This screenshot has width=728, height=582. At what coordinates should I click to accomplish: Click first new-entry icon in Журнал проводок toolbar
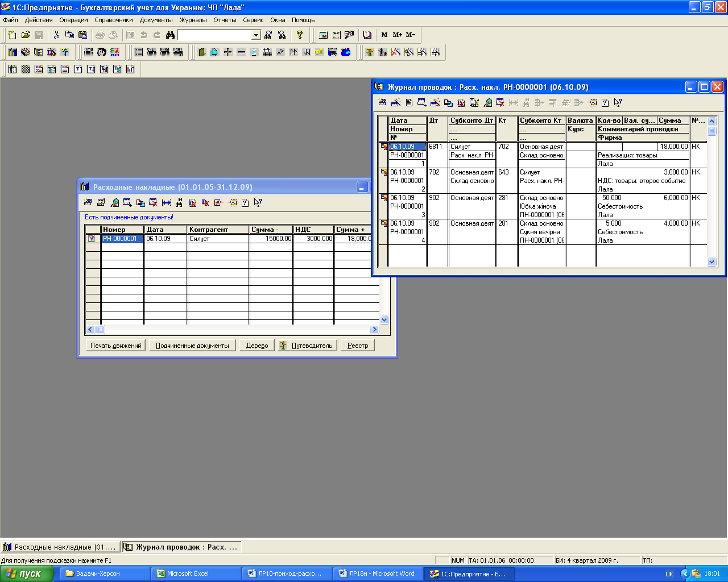382,103
